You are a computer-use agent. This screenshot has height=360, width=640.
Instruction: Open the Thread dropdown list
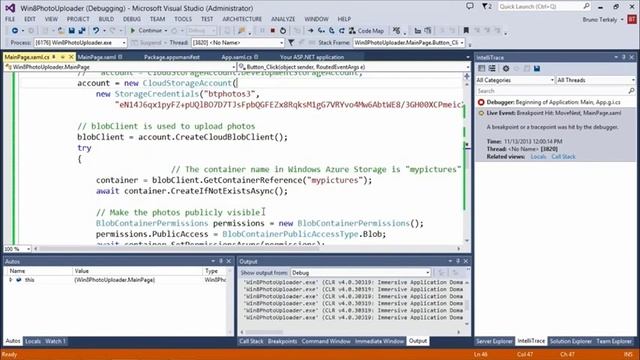coord(281,42)
